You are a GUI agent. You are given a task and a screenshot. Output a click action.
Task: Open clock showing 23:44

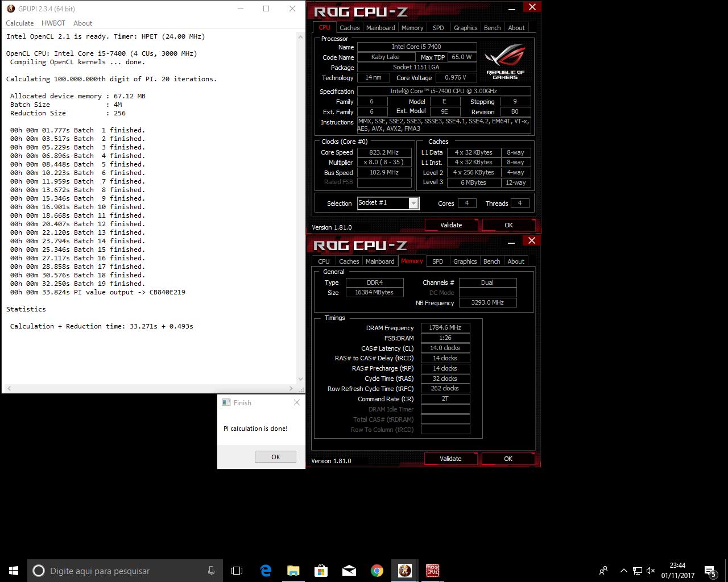(x=677, y=571)
